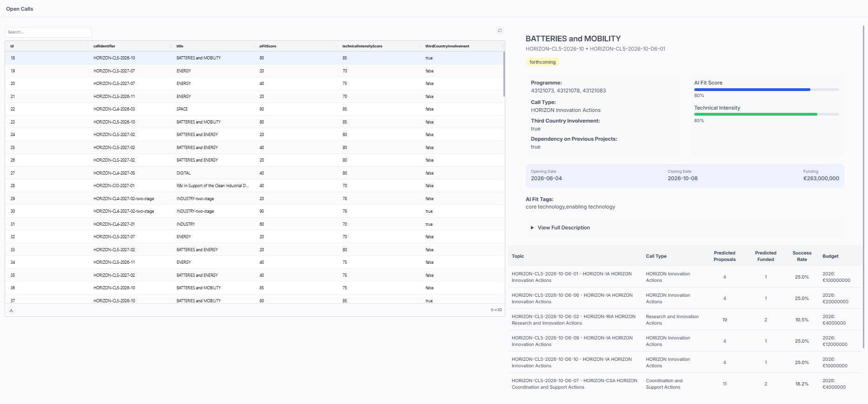The height and width of the screenshot is (404, 868).
Task: Click the blue AI Fit Score bar
Action: [x=752, y=90]
